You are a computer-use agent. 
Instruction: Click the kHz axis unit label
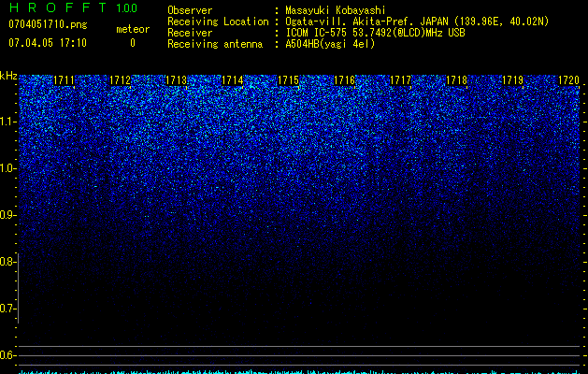click(x=8, y=76)
